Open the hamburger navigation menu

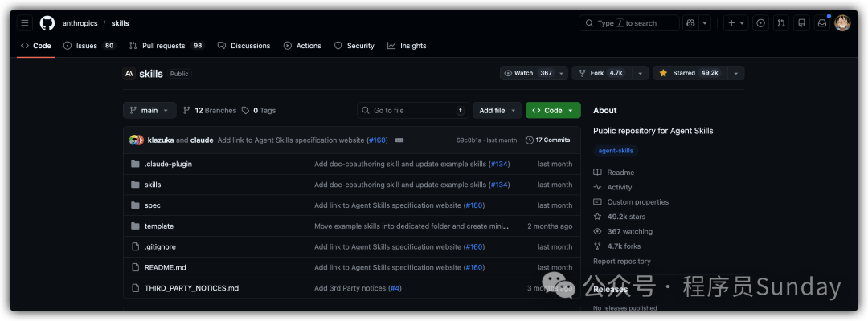[25, 23]
